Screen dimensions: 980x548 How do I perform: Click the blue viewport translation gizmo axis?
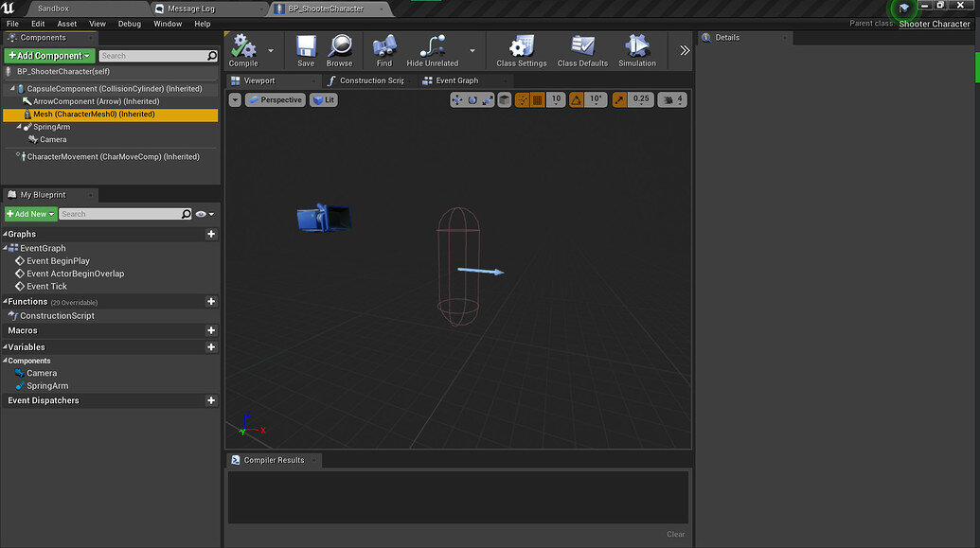[483, 271]
